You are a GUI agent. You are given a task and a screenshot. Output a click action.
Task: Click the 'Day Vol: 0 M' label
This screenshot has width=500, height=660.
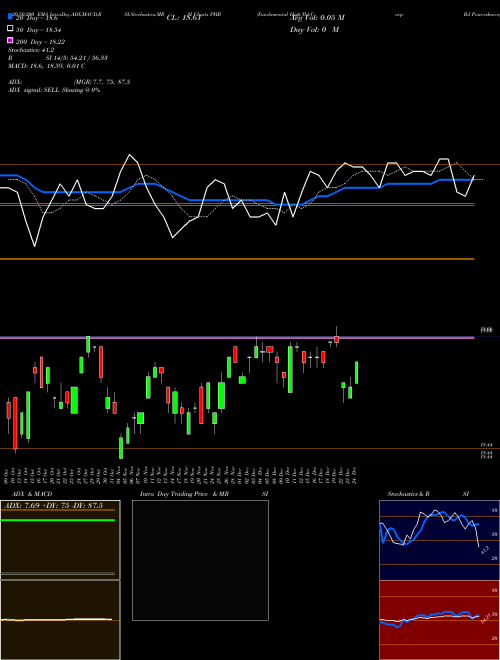coord(314,30)
